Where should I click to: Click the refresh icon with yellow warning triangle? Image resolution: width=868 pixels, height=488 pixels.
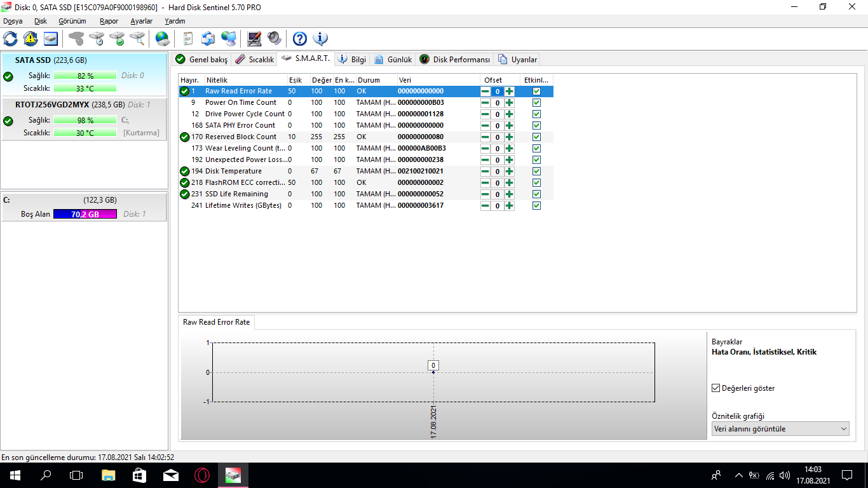click(x=31, y=39)
